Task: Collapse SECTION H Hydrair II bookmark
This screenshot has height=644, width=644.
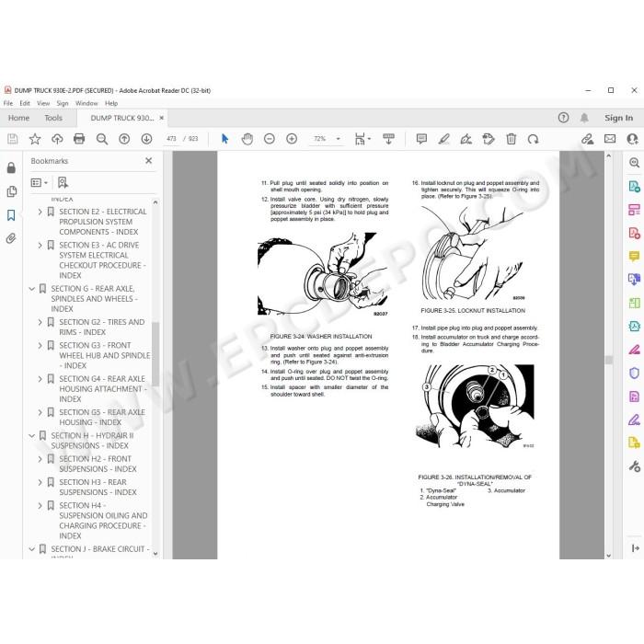Action: pos(31,436)
